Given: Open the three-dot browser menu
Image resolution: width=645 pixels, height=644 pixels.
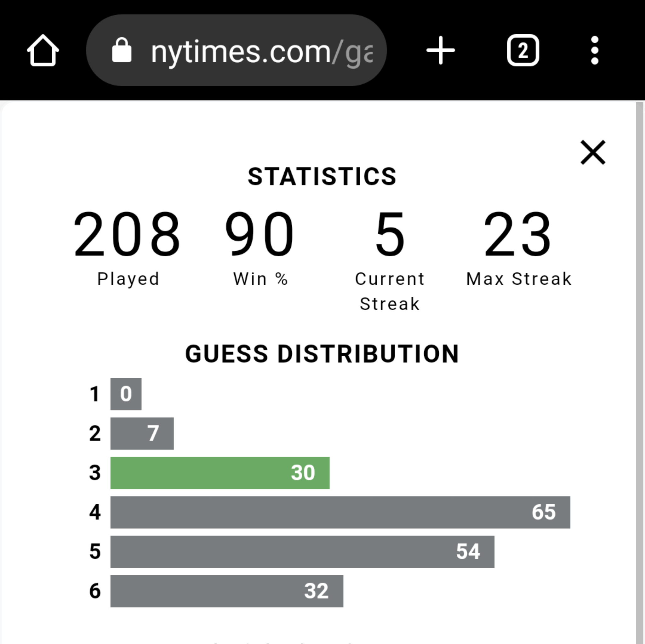Looking at the screenshot, I should point(594,50).
